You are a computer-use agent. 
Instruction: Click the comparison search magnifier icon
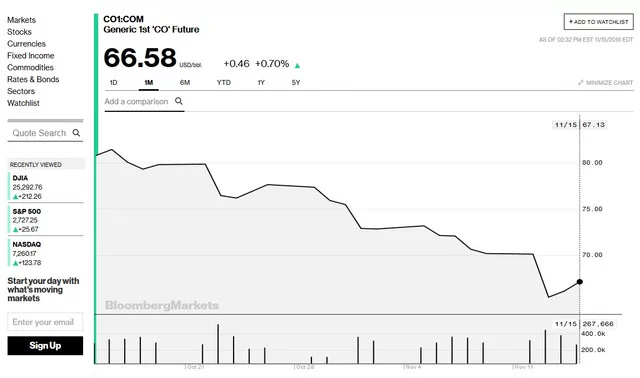pyautogui.click(x=179, y=101)
